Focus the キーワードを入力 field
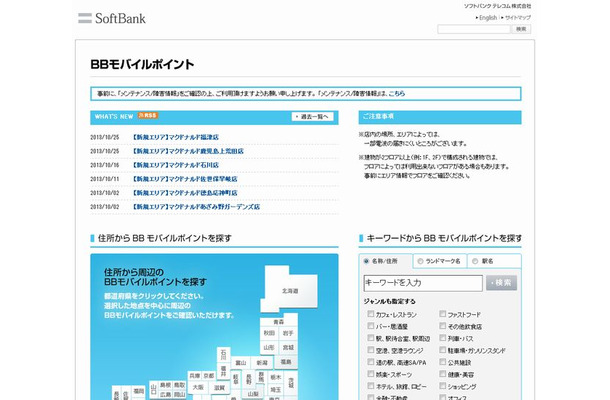Image resolution: width=610 pixels, height=400 pixels. click(x=423, y=283)
